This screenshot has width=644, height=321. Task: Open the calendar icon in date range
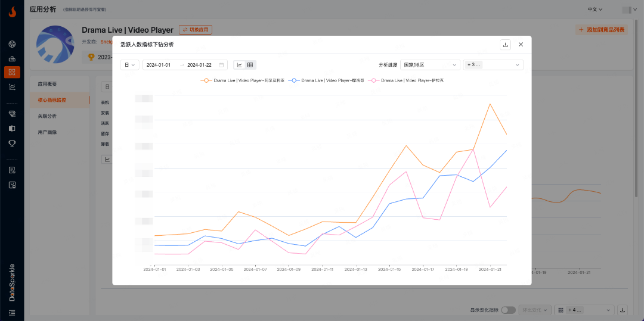point(222,65)
